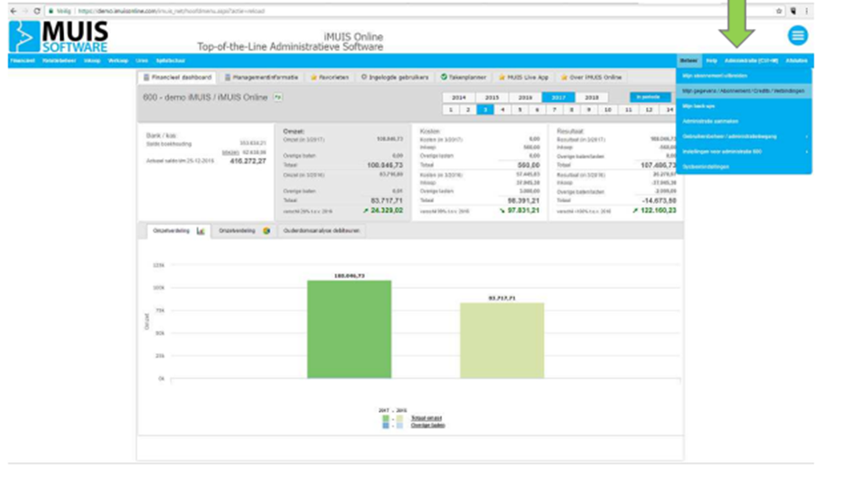Open Verkoop menu
Image resolution: width=854 pixels, height=504 pixels.
pyautogui.click(x=117, y=61)
